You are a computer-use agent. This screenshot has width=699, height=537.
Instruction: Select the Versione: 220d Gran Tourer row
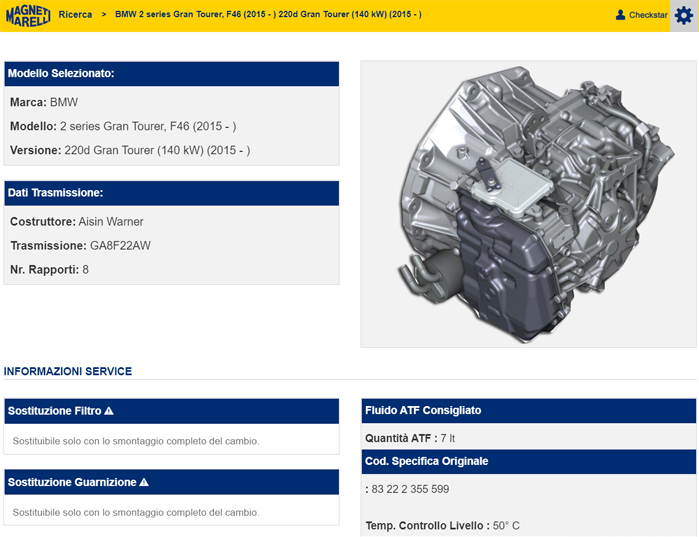[x=130, y=151]
